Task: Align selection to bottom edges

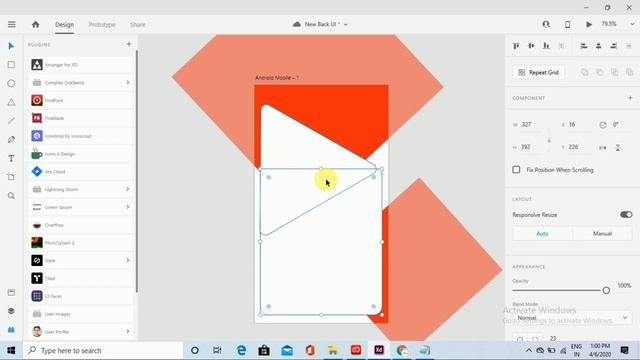Action: coord(546,46)
